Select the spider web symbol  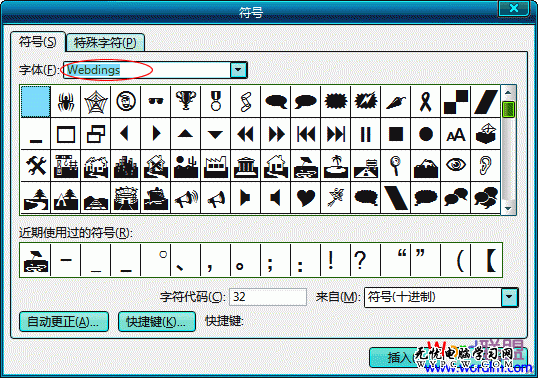click(x=96, y=102)
